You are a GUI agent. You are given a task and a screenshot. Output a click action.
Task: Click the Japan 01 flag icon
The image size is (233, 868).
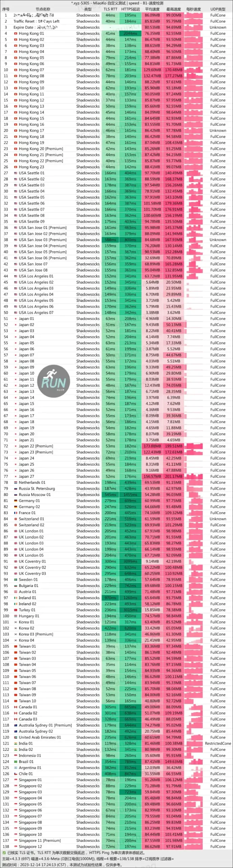(16, 319)
